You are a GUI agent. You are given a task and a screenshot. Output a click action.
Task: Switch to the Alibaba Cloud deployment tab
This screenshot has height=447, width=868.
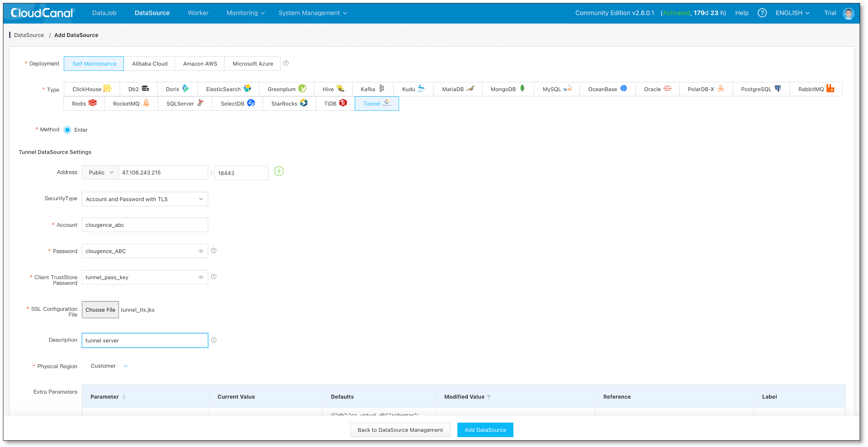pyautogui.click(x=150, y=64)
